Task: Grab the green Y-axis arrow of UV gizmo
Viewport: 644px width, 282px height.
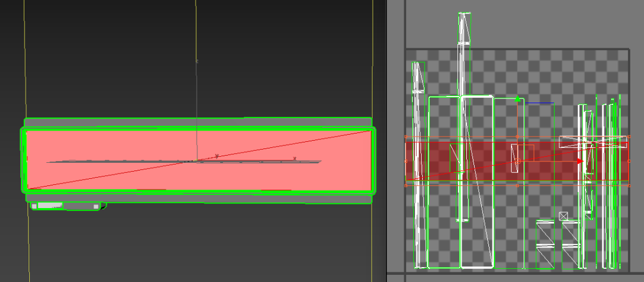Action: coord(518,98)
